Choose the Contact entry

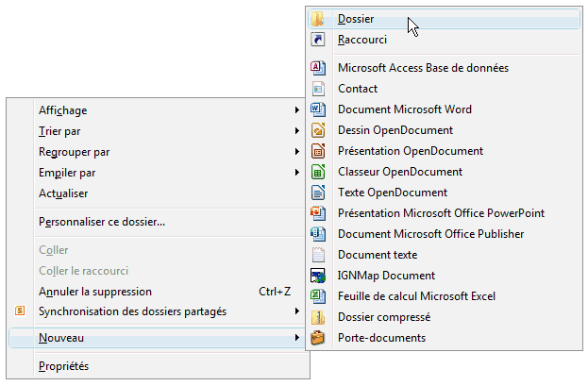point(444,89)
